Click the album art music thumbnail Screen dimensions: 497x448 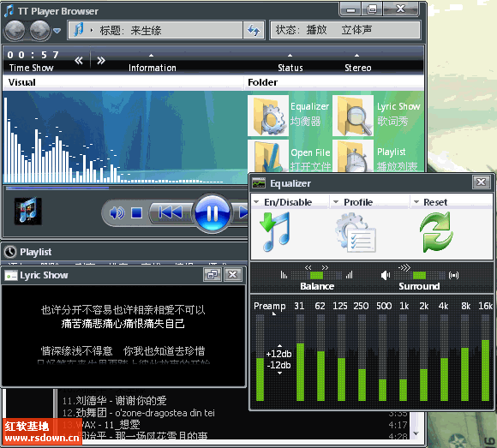pyautogui.click(x=28, y=211)
